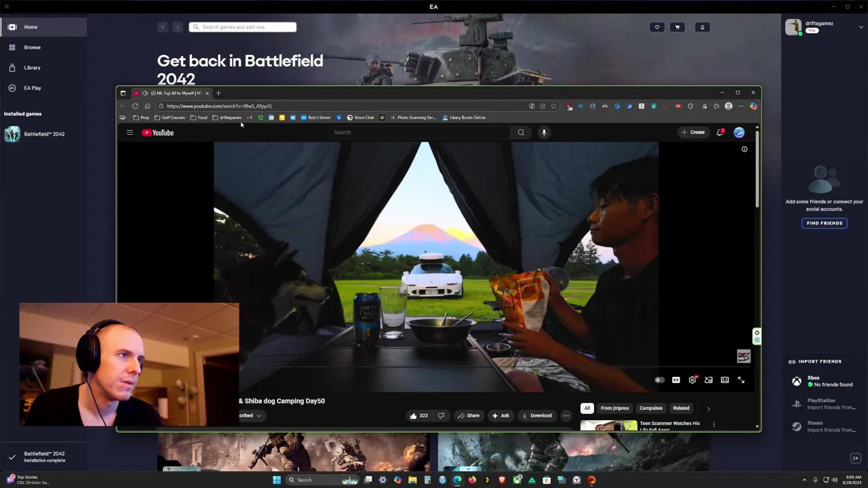Switch to theater mode

point(725,380)
